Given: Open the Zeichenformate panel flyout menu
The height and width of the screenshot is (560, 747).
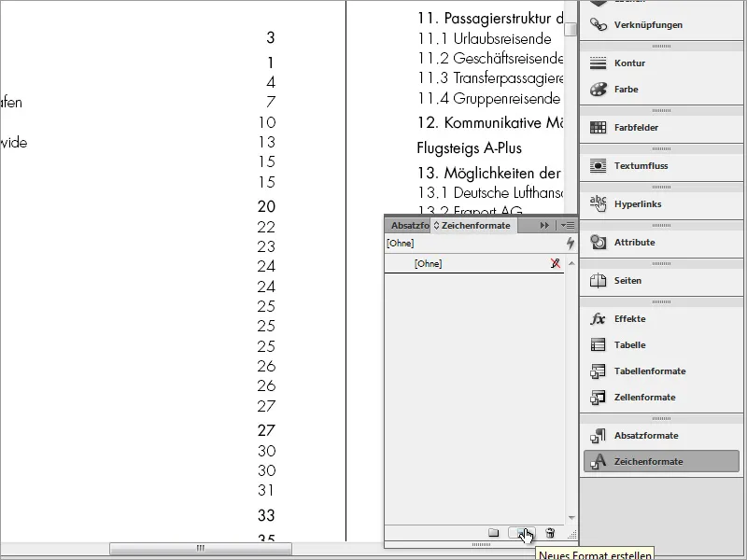Looking at the screenshot, I should pos(568,225).
